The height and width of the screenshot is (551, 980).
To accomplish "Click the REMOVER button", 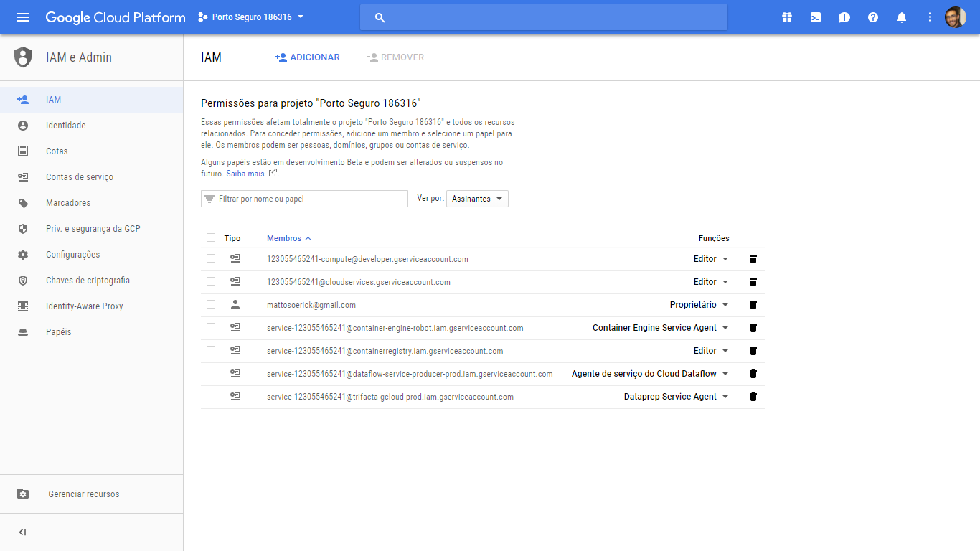I will pyautogui.click(x=395, y=57).
